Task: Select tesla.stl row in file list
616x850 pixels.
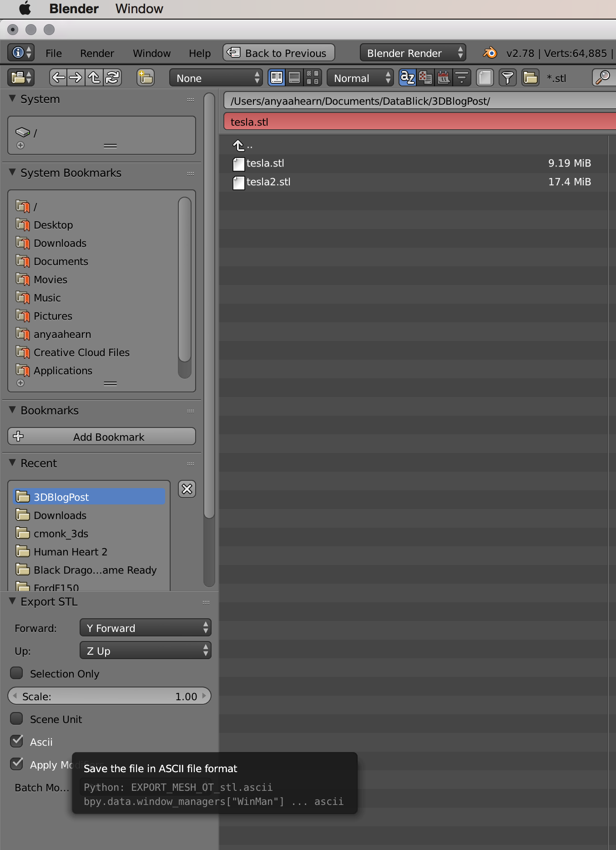Action: coord(413,163)
